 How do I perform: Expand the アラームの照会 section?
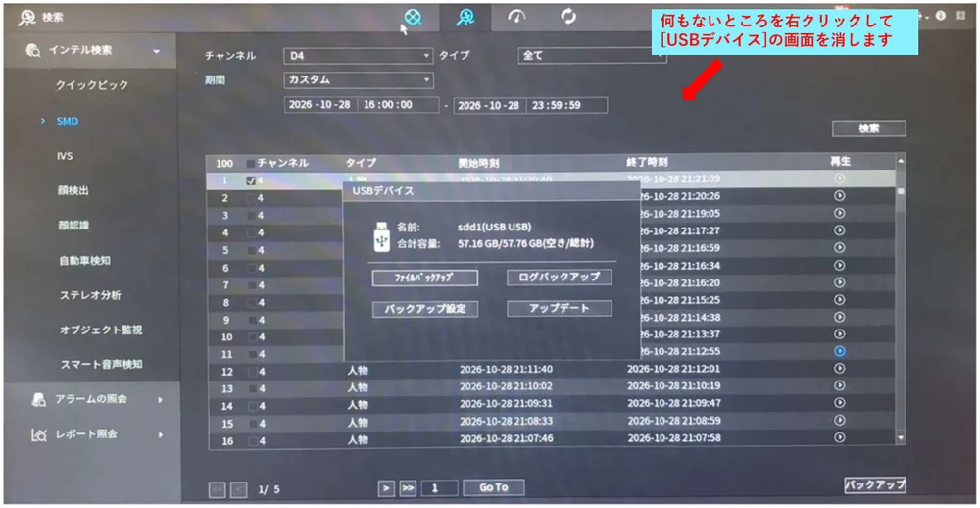tap(91, 399)
